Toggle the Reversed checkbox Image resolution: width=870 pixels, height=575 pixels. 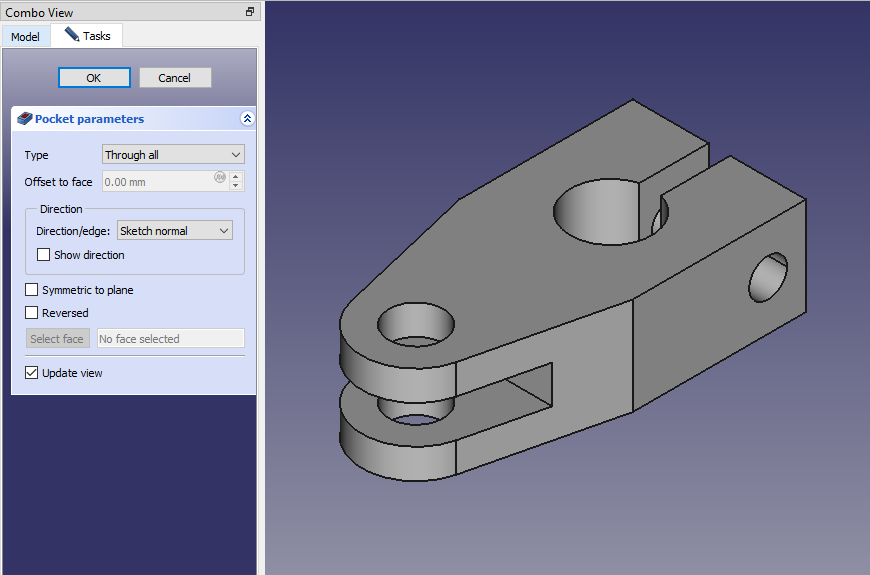pos(32,313)
